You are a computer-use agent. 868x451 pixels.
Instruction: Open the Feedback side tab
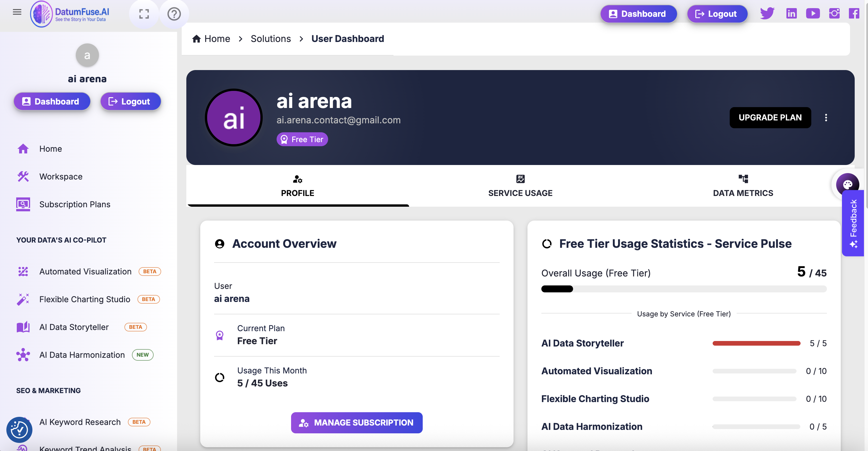point(853,223)
